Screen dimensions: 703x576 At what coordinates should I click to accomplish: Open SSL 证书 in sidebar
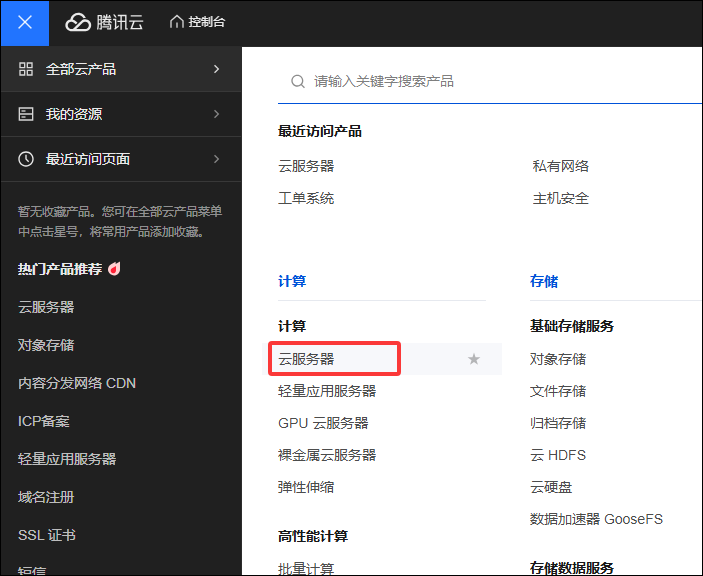click(47, 535)
